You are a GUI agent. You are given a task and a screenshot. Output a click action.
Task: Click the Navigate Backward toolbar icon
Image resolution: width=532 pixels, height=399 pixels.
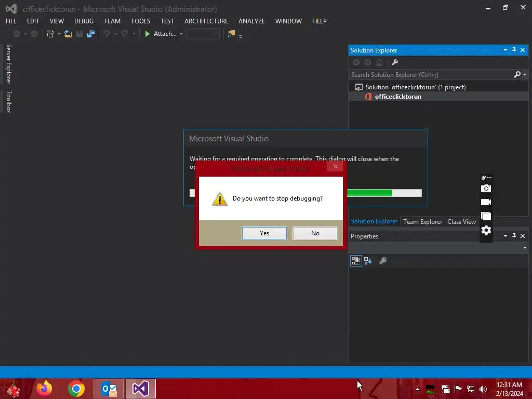point(16,34)
